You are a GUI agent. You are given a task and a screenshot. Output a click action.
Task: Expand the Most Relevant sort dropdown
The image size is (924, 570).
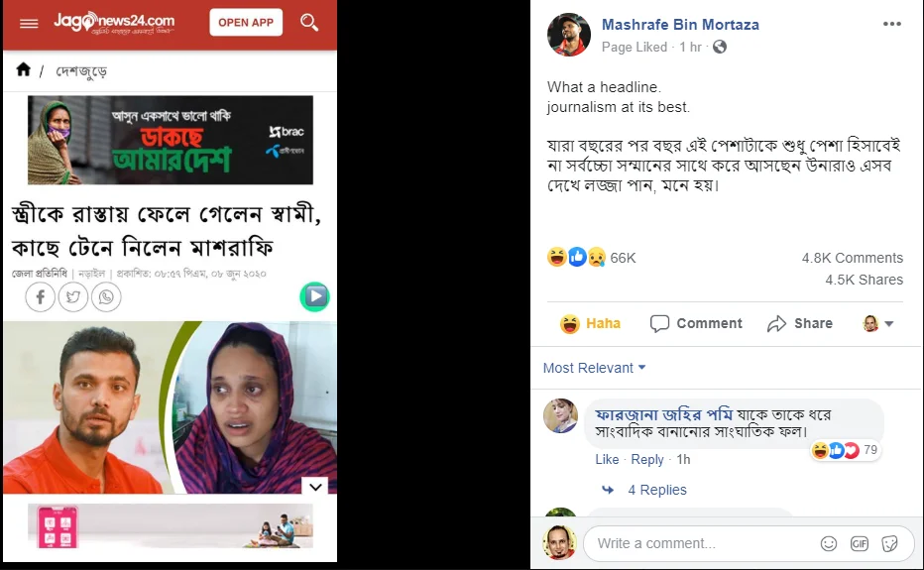(595, 368)
